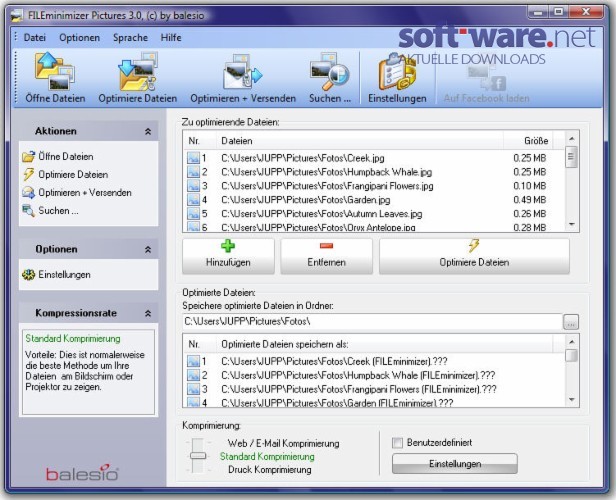The width and height of the screenshot is (616, 500).
Task: Click the Optimierte Dateien speichern als column header
Action: pos(385,344)
